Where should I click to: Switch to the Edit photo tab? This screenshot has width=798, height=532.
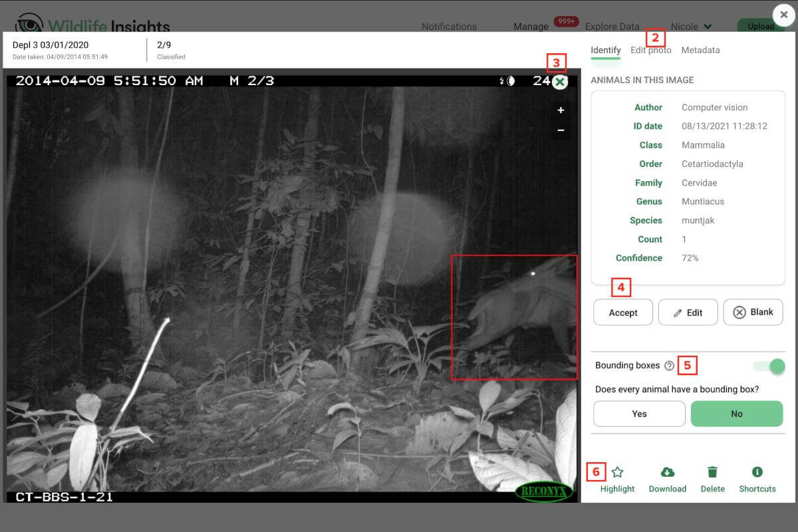pyautogui.click(x=651, y=50)
